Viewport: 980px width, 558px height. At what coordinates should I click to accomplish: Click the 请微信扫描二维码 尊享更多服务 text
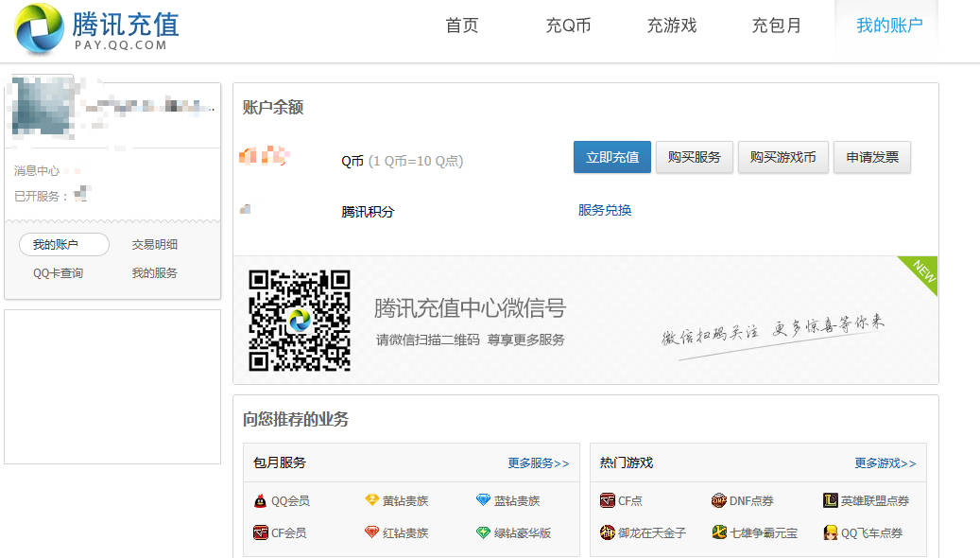(x=470, y=340)
